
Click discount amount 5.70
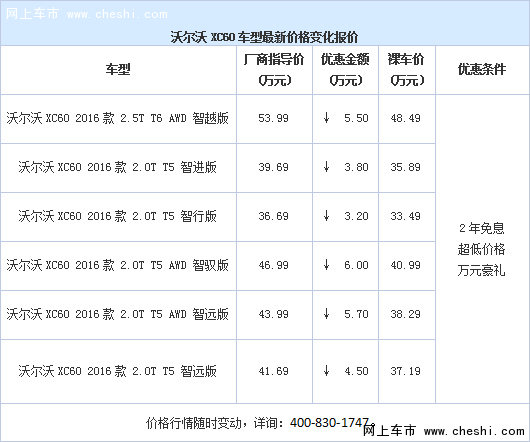[x=356, y=314]
